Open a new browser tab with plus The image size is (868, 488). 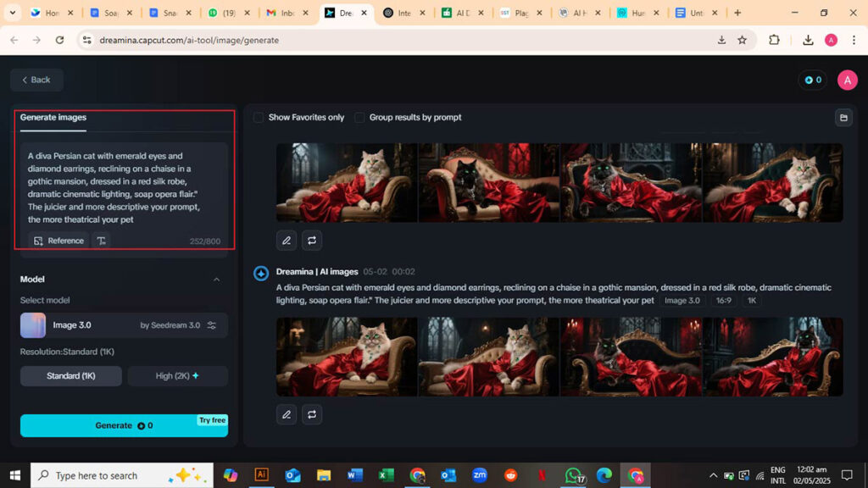tap(737, 13)
